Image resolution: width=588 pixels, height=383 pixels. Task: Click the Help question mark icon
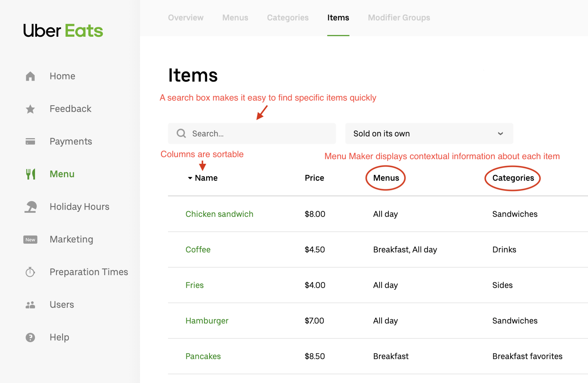tap(30, 337)
